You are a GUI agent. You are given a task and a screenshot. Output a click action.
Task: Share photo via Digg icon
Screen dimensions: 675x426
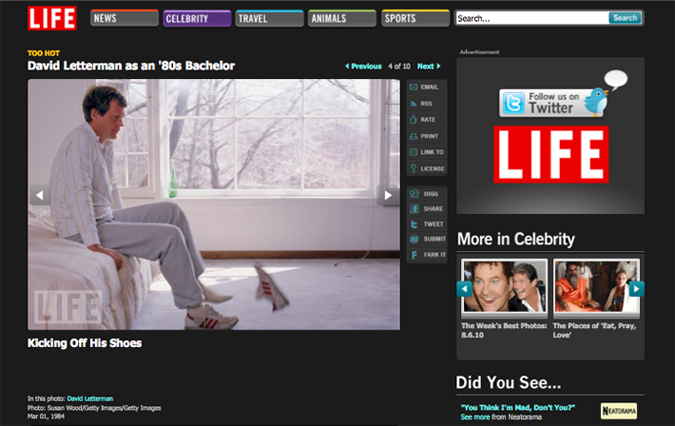pos(413,192)
